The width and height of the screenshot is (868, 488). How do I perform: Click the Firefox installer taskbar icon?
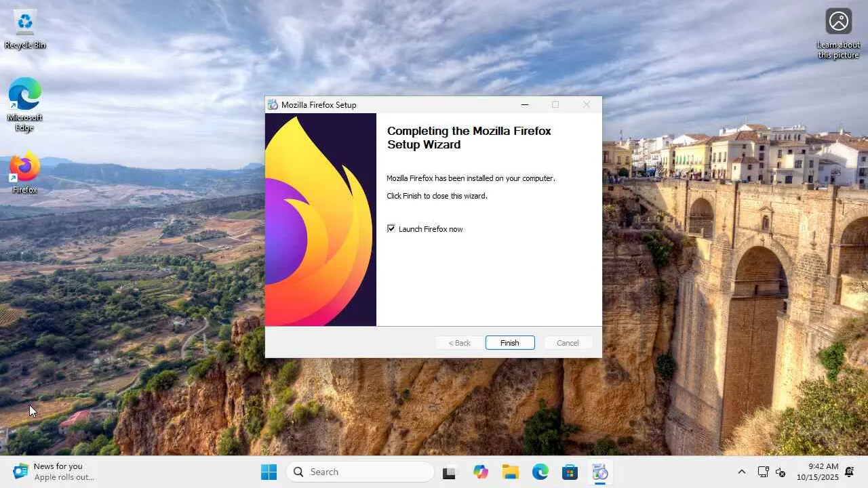(x=600, y=472)
